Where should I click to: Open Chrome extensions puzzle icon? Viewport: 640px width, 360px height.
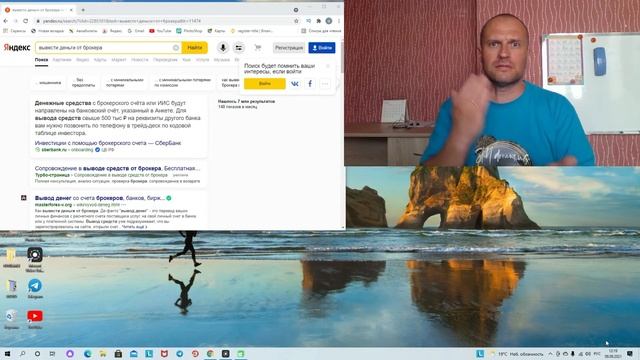coord(318,21)
